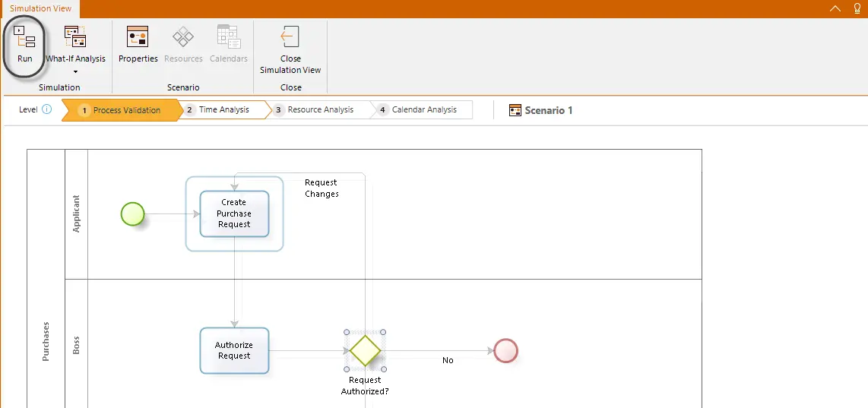Select the Process Validation level
The image size is (868, 408).
122,110
